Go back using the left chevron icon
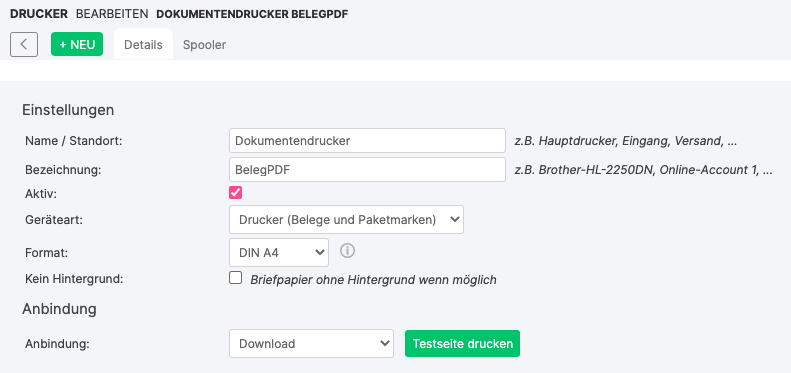 pyautogui.click(x=24, y=44)
